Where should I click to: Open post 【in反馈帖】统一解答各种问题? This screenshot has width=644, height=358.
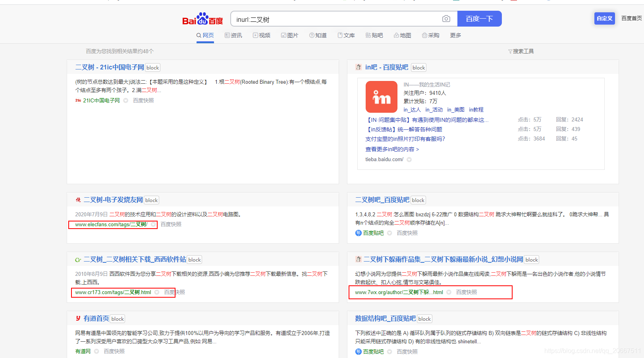[404, 129]
